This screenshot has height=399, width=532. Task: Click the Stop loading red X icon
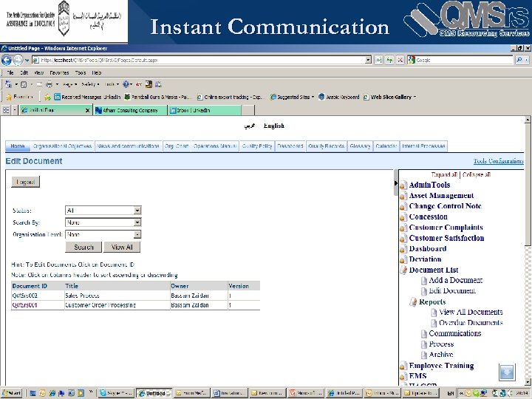[400, 60]
